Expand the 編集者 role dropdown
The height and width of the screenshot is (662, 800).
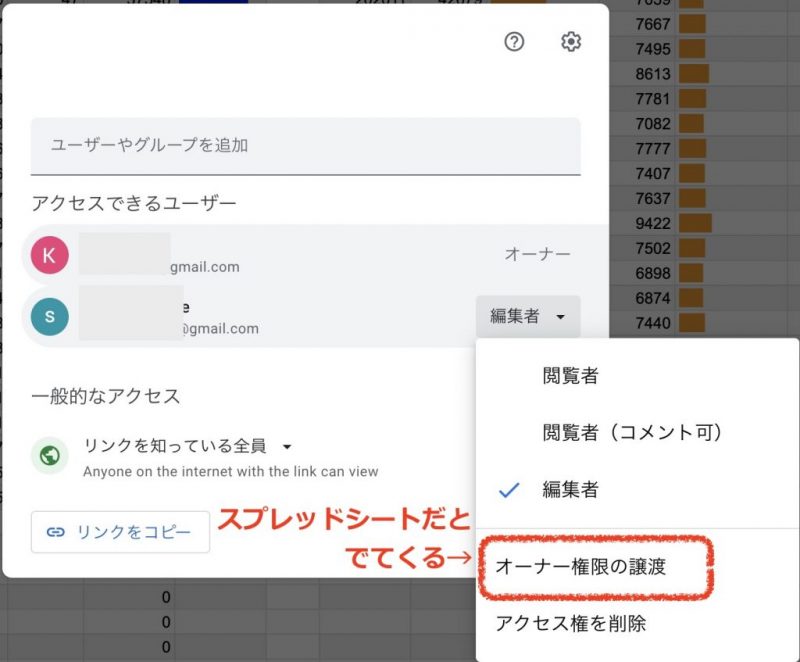click(528, 317)
